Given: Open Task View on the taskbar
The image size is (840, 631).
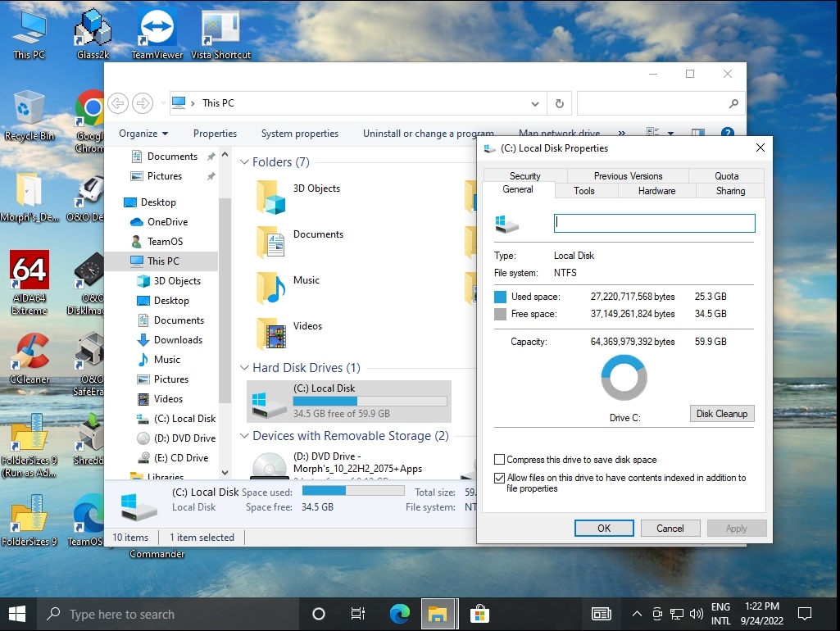Looking at the screenshot, I should click(357, 614).
